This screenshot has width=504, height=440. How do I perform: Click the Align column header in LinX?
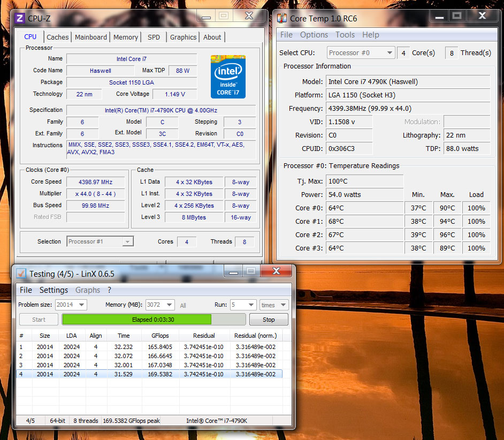96,336
